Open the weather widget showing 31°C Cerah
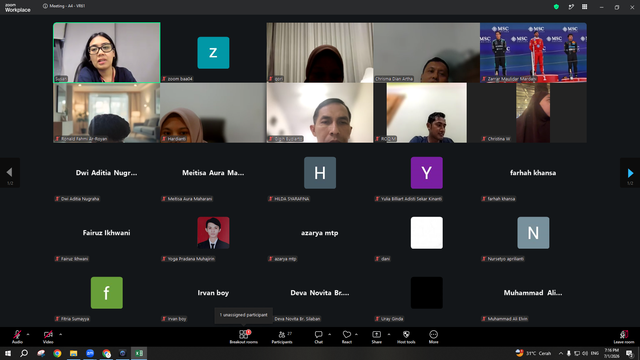Viewport: 640px width, 360px height. click(x=533, y=353)
